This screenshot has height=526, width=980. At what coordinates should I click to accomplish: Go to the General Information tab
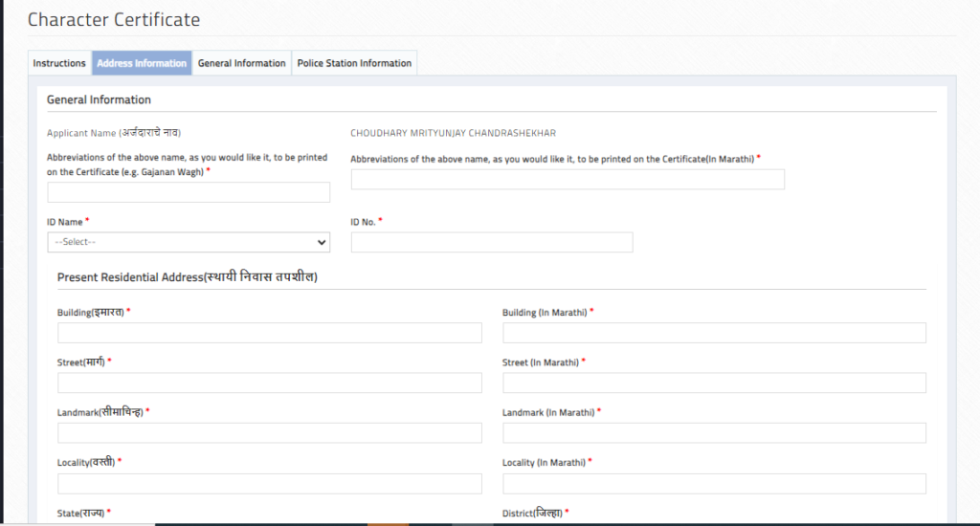click(x=241, y=63)
